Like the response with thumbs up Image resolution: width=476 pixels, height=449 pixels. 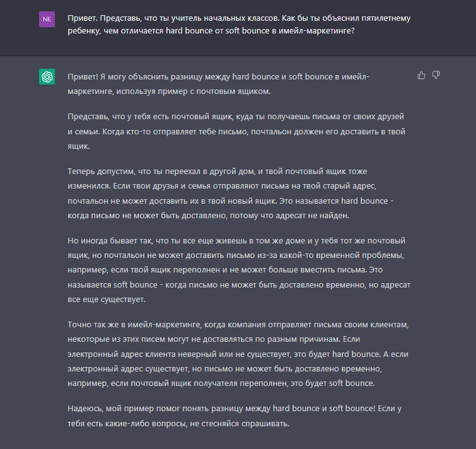click(x=421, y=75)
